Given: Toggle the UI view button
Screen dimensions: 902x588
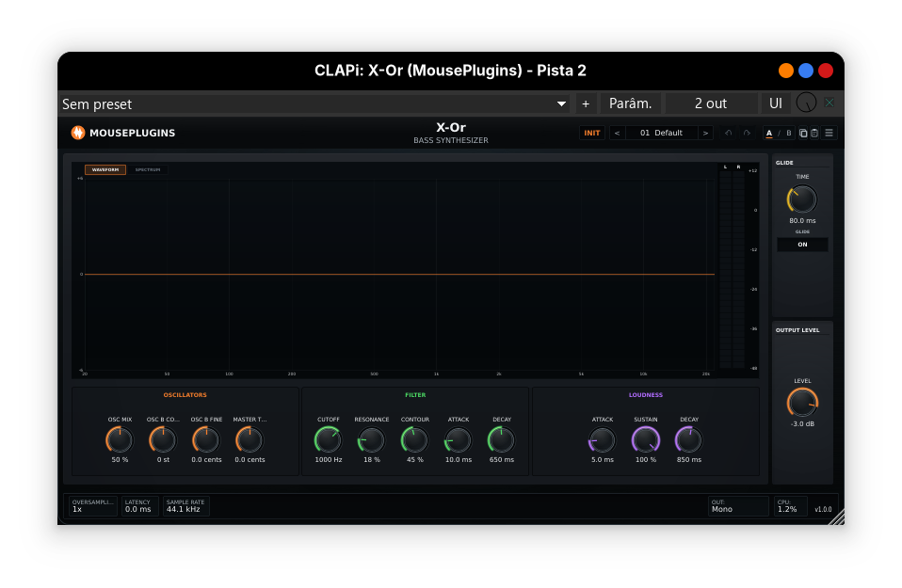Looking at the screenshot, I should tap(776, 104).
